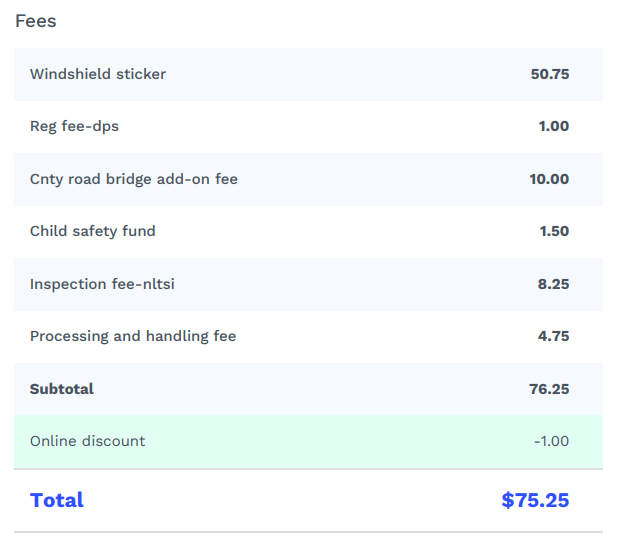Click the Reg fee-dps amount of 1.00
619x555 pixels.
[554, 126]
